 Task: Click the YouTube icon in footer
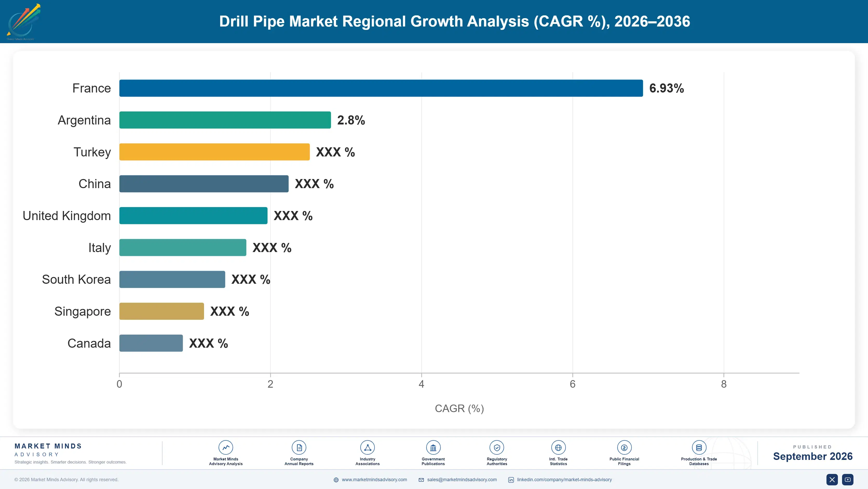[x=847, y=480]
